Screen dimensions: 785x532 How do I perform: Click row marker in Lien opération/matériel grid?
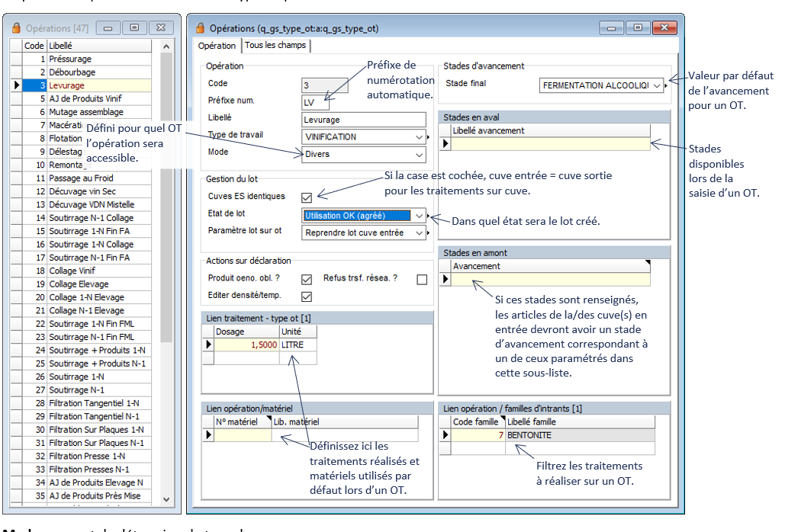click(x=208, y=434)
